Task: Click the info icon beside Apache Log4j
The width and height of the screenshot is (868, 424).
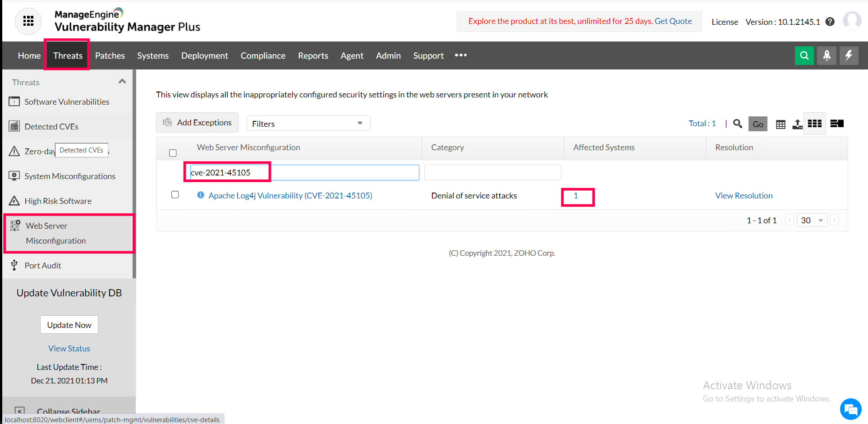Action: tap(201, 195)
